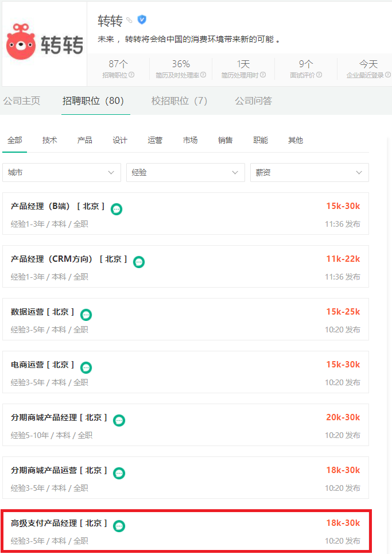Viewport: 392px width, 554px height.
Task: Open the 城市 filter dropdown
Action: [x=61, y=172]
